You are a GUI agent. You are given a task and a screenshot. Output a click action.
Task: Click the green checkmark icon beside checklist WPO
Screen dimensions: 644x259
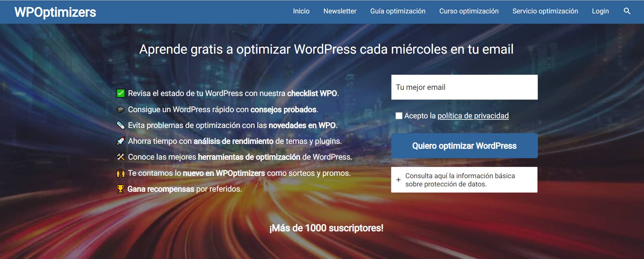121,93
